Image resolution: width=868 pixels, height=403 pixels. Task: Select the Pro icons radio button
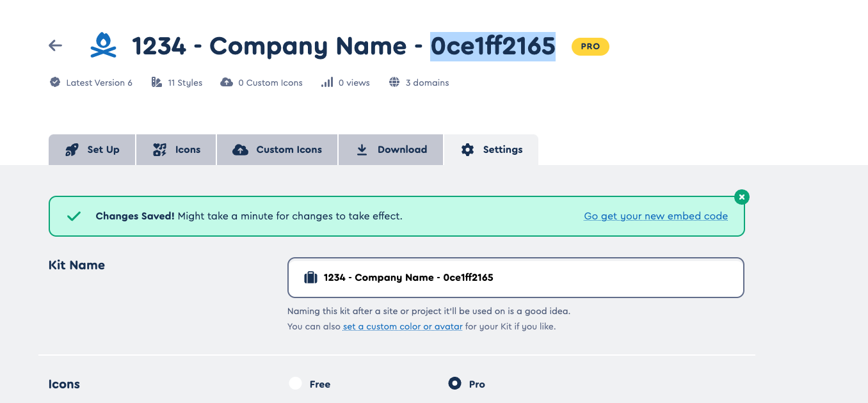pyautogui.click(x=454, y=384)
